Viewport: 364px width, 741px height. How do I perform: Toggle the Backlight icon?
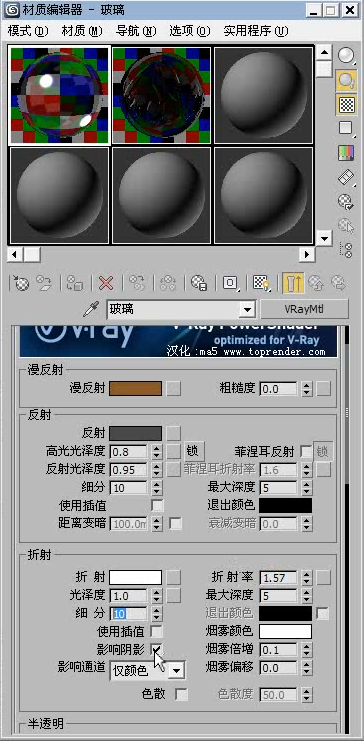pos(347,80)
